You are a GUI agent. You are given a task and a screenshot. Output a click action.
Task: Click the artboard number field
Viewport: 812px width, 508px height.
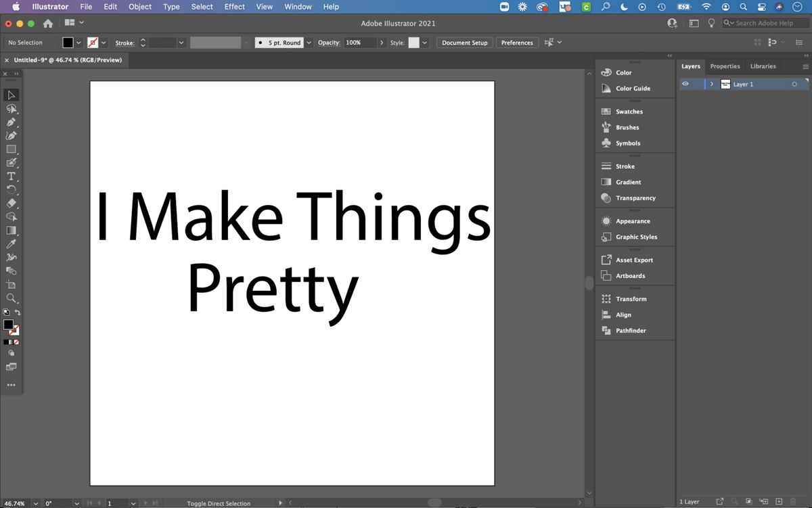click(111, 503)
